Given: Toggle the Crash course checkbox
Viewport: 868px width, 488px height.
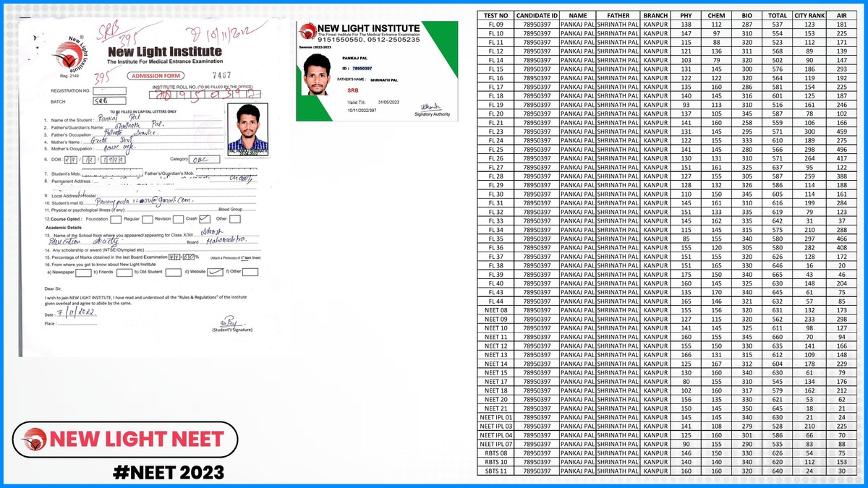Looking at the screenshot, I should [x=205, y=218].
